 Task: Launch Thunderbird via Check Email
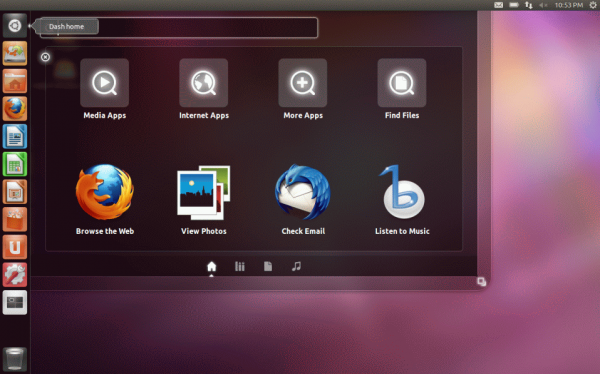(x=303, y=192)
